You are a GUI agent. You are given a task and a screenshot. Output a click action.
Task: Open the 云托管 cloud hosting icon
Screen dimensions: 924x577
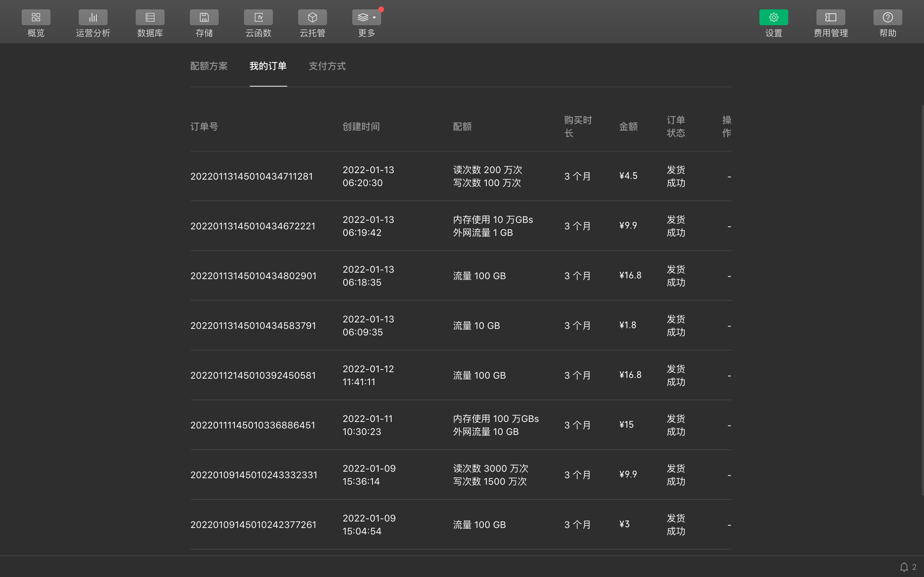click(x=312, y=18)
